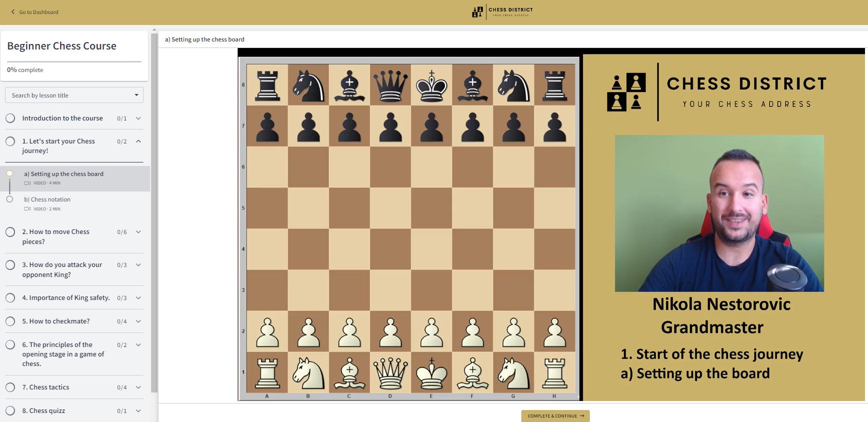Toggle completion circle for Let's start your Chess journey
The height and width of the screenshot is (422, 868).
10,141
